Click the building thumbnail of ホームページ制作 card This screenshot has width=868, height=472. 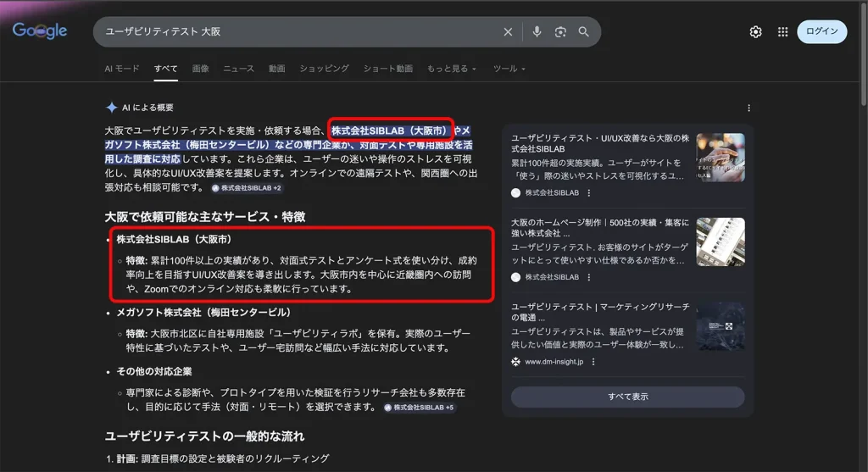point(721,242)
